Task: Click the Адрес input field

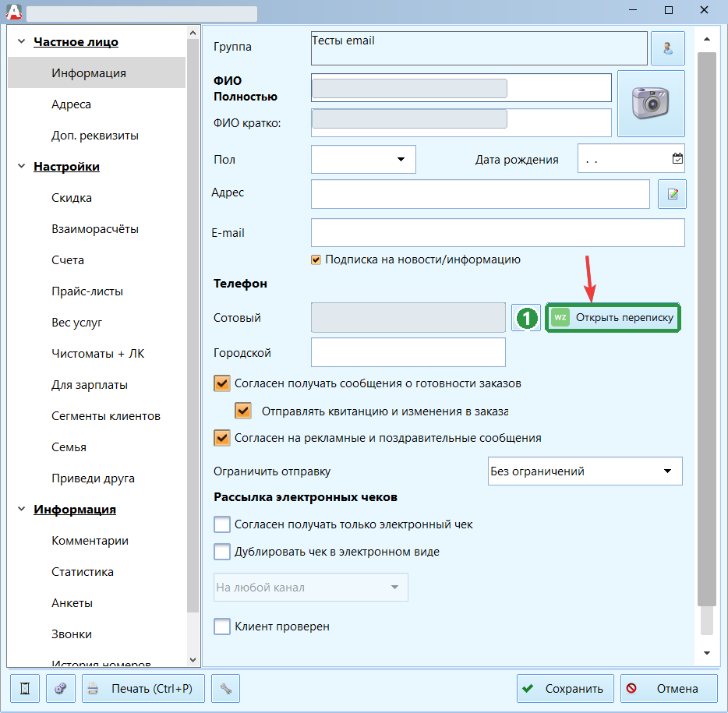Action: click(480, 194)
